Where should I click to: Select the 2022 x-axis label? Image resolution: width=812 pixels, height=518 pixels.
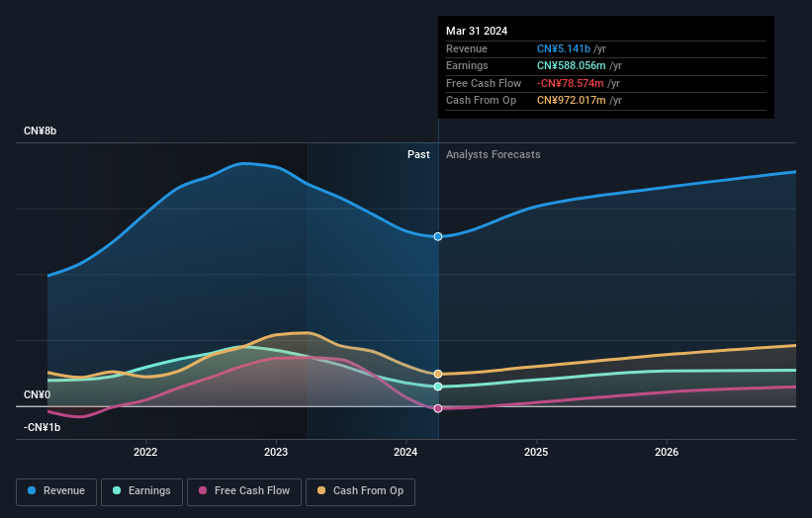[145, 452]
